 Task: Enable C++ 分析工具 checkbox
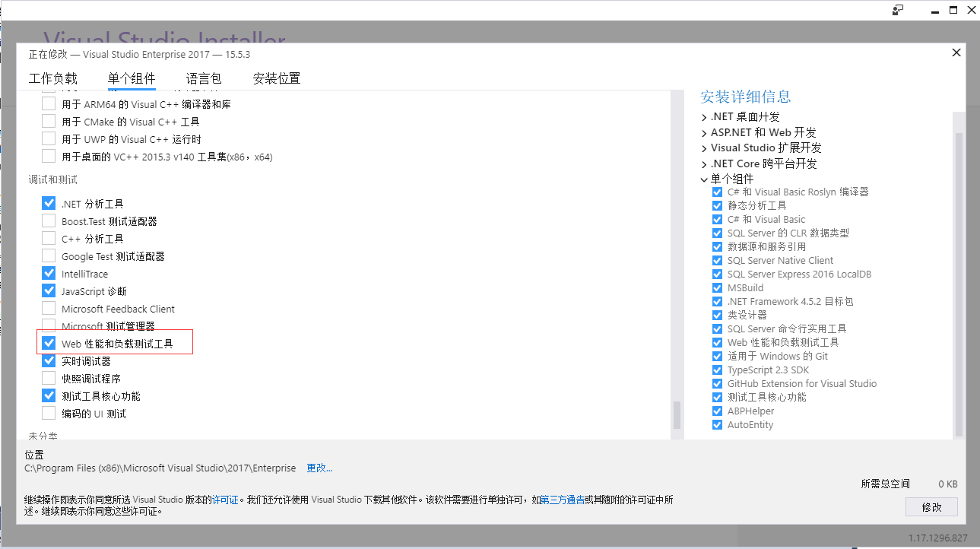[49, 239]
